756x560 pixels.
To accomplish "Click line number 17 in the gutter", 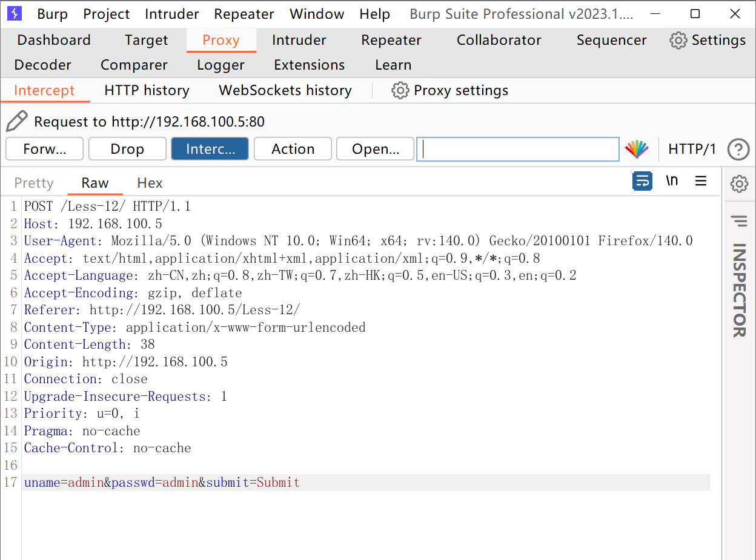I will pyautogui.click(x=10, y=483).
